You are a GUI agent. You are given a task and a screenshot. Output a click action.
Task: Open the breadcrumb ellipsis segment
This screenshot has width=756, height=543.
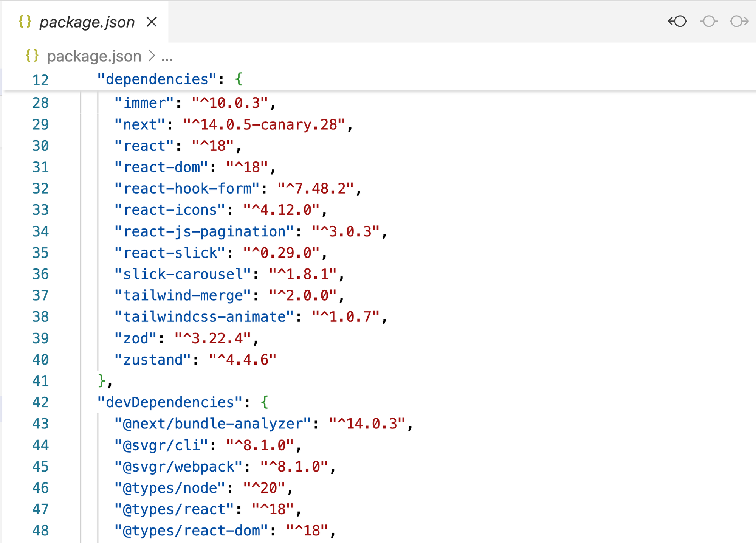click(167, 57)
